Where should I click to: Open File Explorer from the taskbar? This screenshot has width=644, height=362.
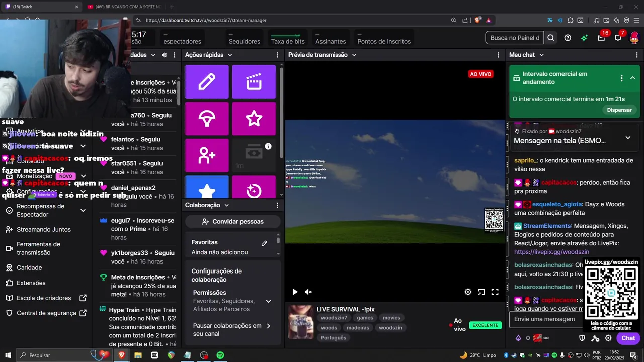pyautogui.click(x=138, y=355)
